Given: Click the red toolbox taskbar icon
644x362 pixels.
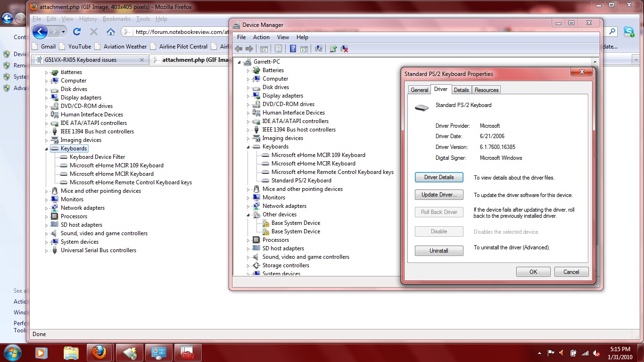Looking at the screenshot, I should [x=188, y=352].
